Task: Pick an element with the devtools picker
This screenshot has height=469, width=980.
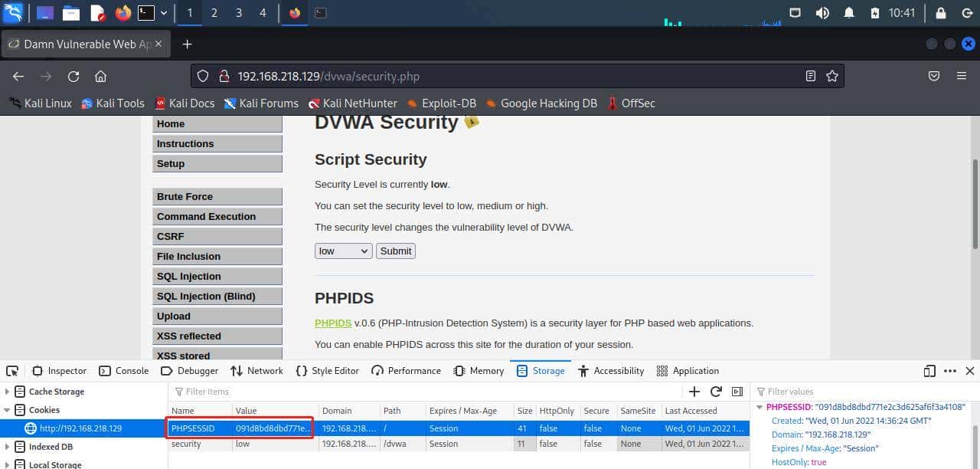Action: coord(12,371)
